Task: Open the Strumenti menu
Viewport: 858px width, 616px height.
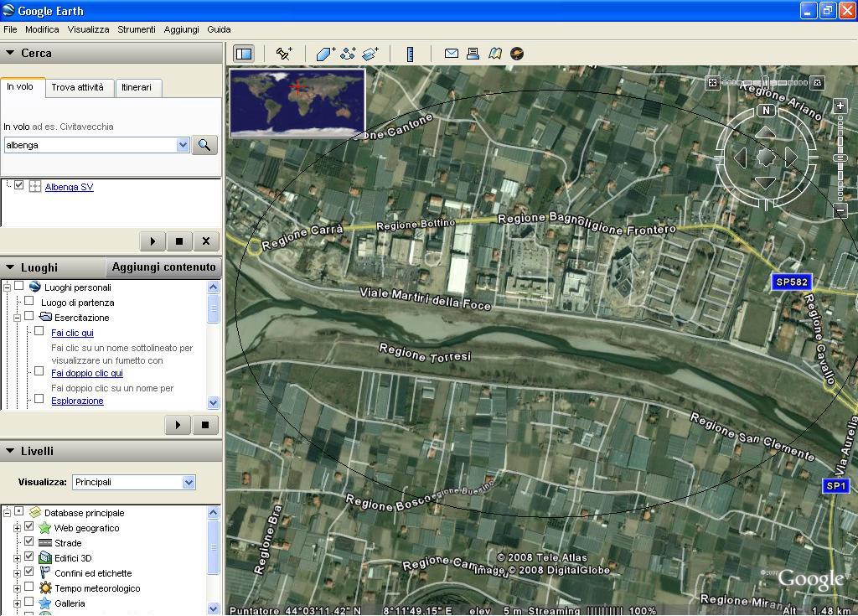Action: pyautogui.click(x=136, y=29)
